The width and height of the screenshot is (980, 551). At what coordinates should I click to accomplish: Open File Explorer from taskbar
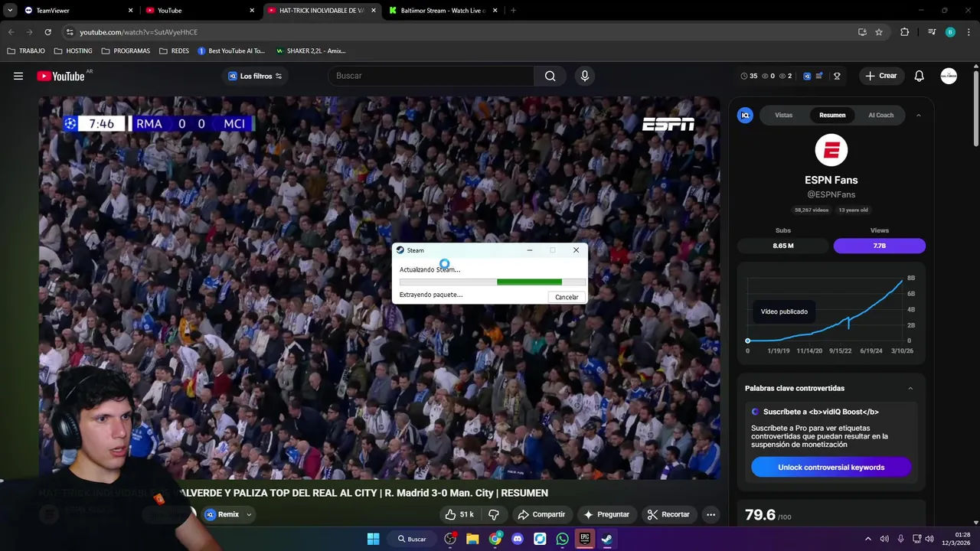point(472,539)
